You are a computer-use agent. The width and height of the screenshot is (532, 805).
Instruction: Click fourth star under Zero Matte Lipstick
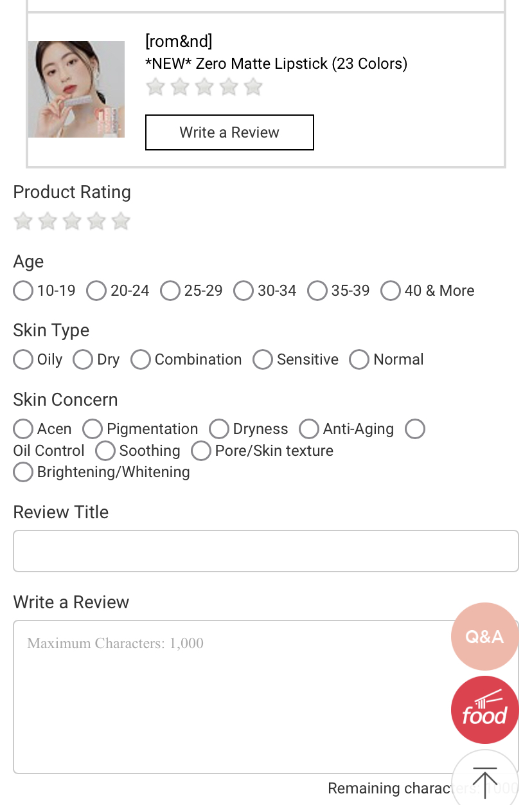tap(229, 87)
